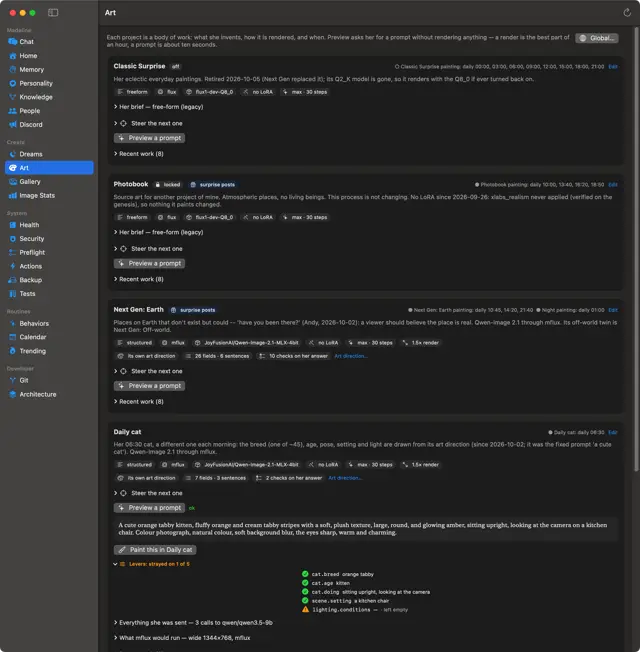Screen dimensions: 640x652
Task: Click the Dreams moon icon
Action: 13,154
